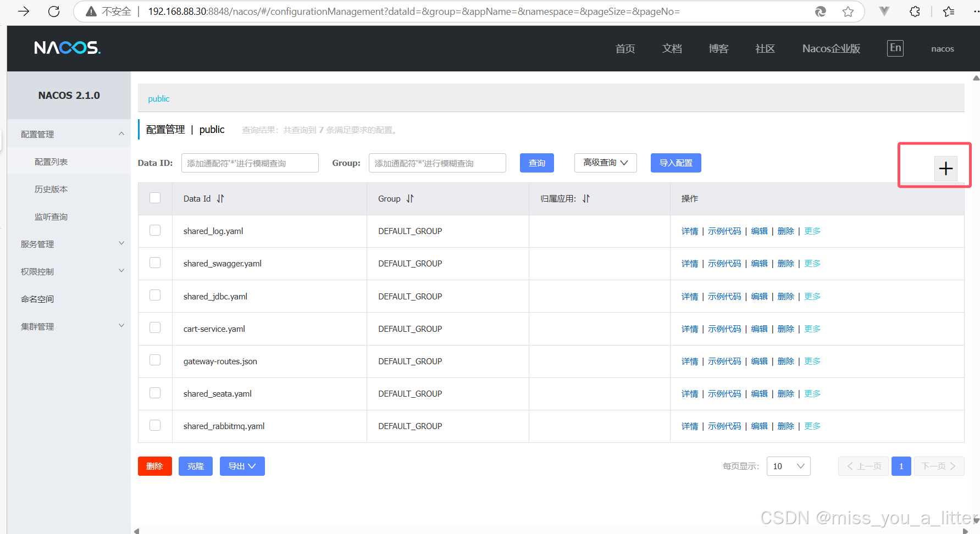Viewport: 980px width, 534px height.
Task: Click the 查询 search button
Action: pos(536,163)
